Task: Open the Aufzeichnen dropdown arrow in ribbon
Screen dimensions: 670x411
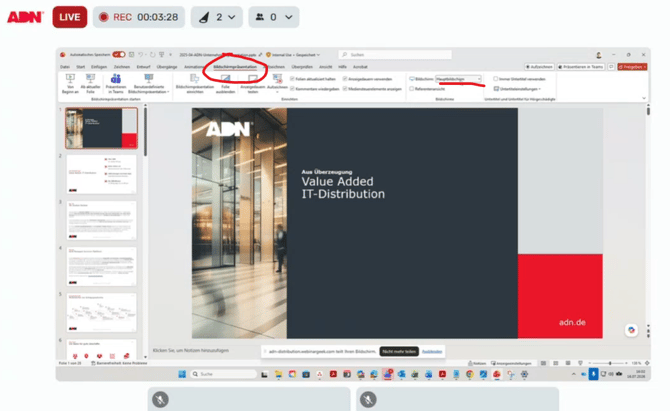Action: 277,92
